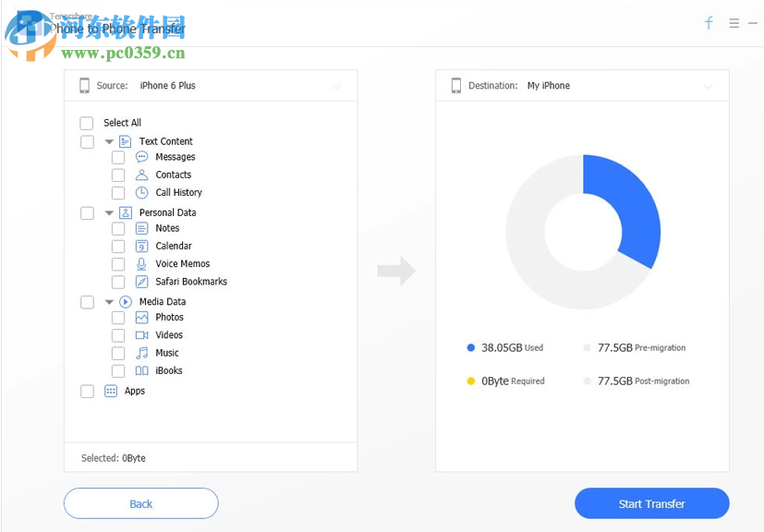Tick the Safari Bookmarks checkbox
Image resolution: width=764 pixels, height=532 pixels.
tap(118, 282)
